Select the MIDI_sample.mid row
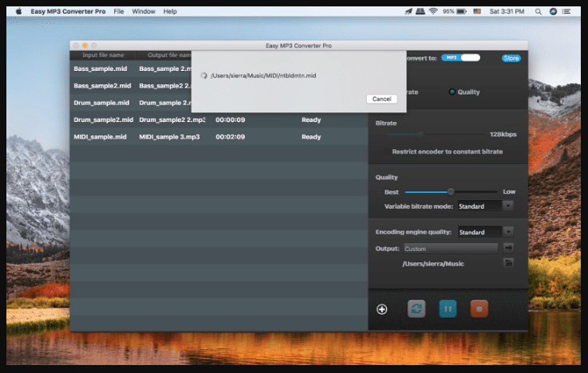The height and width of the screenshot is (373, 588). (219, 137)
